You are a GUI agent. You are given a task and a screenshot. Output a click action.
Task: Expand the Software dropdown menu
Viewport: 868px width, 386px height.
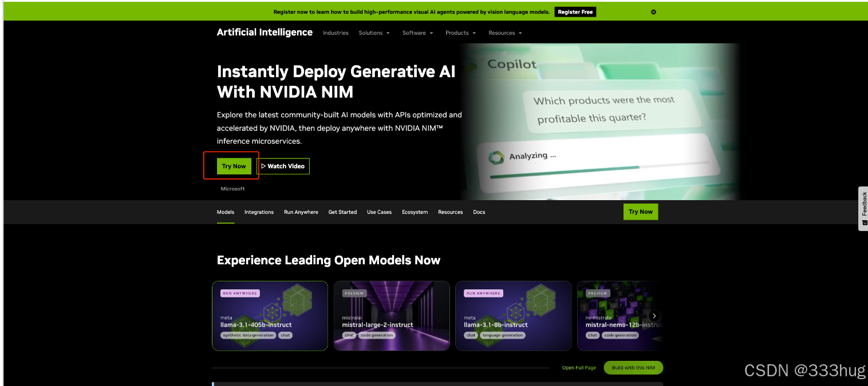[417, 33]
